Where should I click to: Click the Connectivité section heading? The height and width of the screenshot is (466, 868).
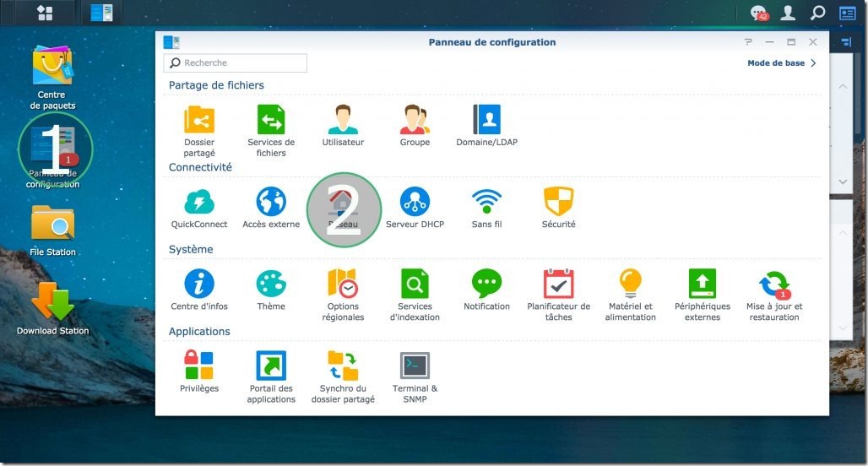point(200,167)
